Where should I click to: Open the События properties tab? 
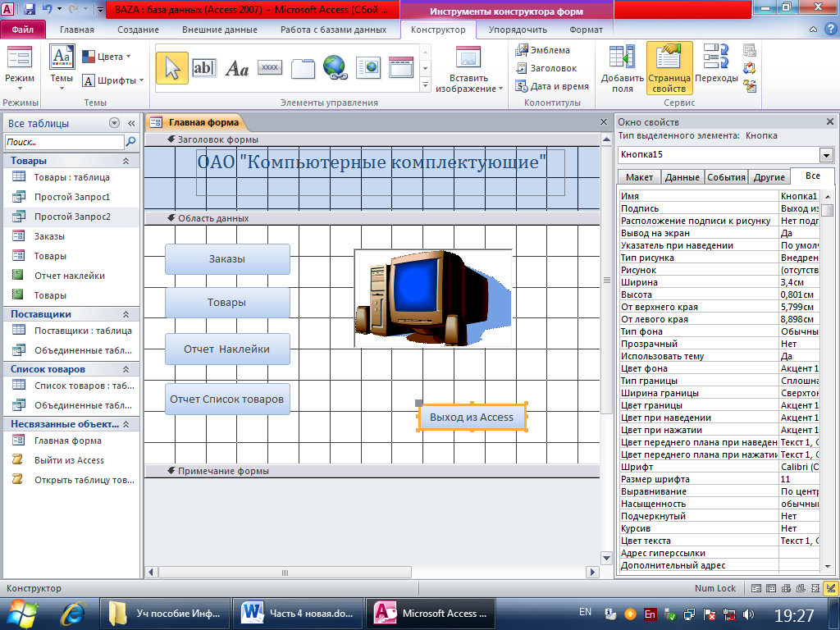[726, 177]
